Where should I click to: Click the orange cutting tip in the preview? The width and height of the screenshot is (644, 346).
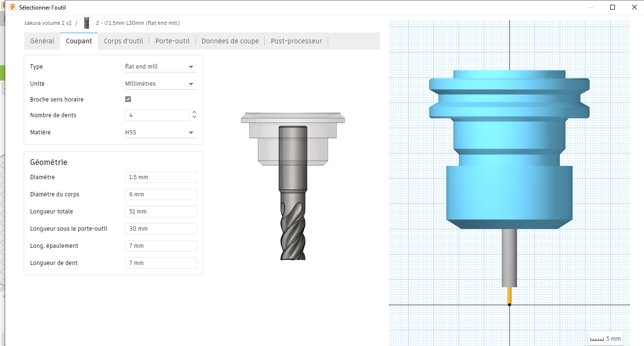509,295
